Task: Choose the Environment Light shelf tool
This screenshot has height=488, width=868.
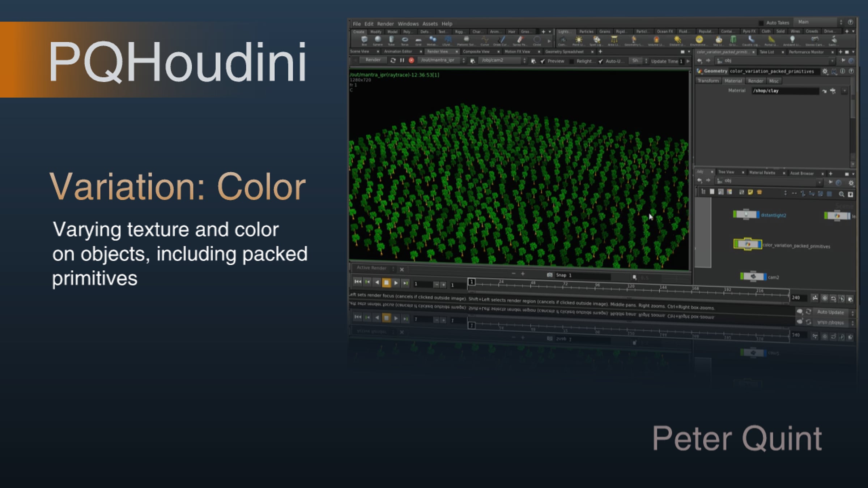Action: click(699, 40)
